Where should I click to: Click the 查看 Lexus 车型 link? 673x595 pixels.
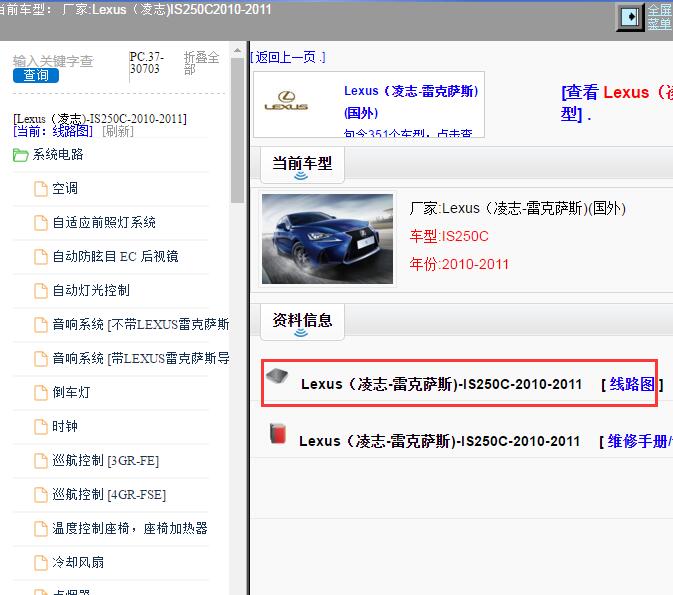[x=616, y=103]
